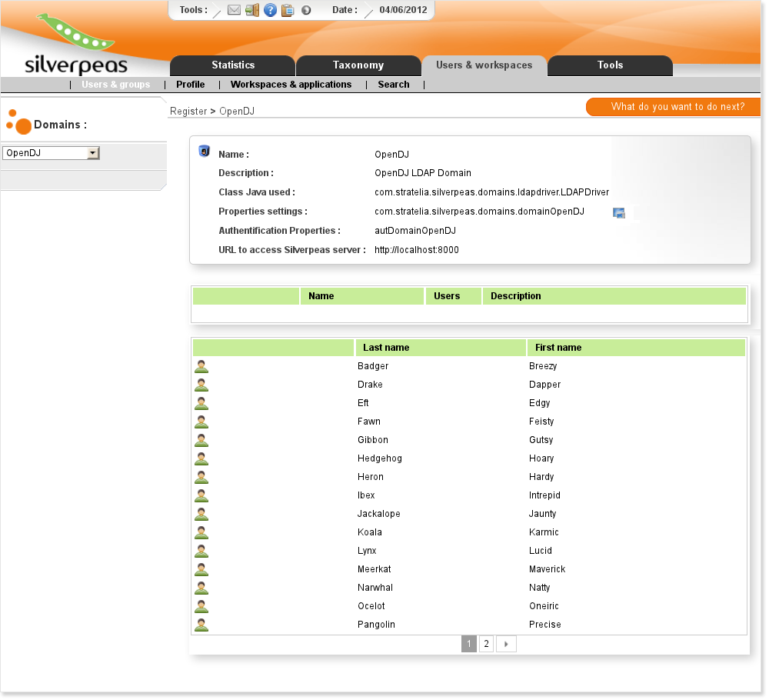Click the user icon for Pangolin
769x700 pixels.
point(201,625)
